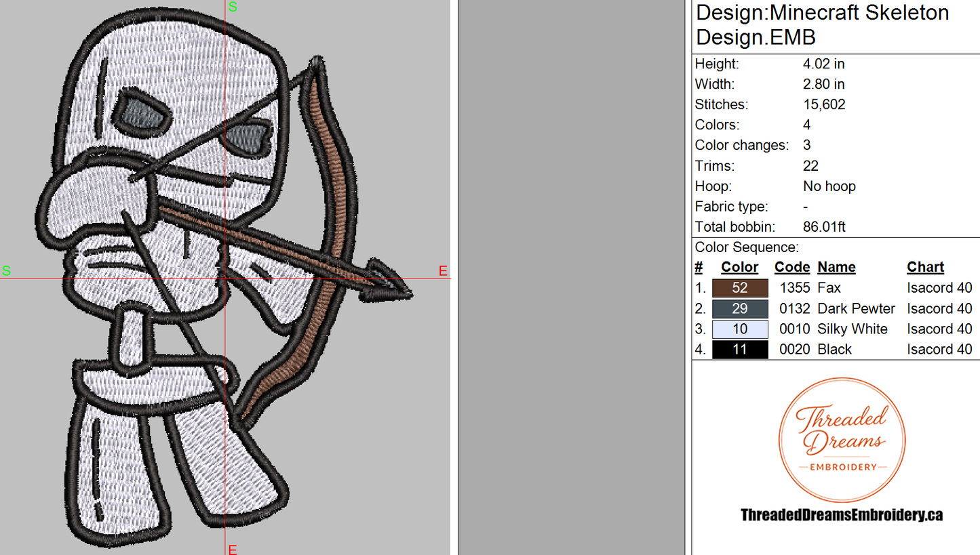The image size is (980, 555).
Task: Click the height value '4.02 in'
Action: (x=823, y=64)
